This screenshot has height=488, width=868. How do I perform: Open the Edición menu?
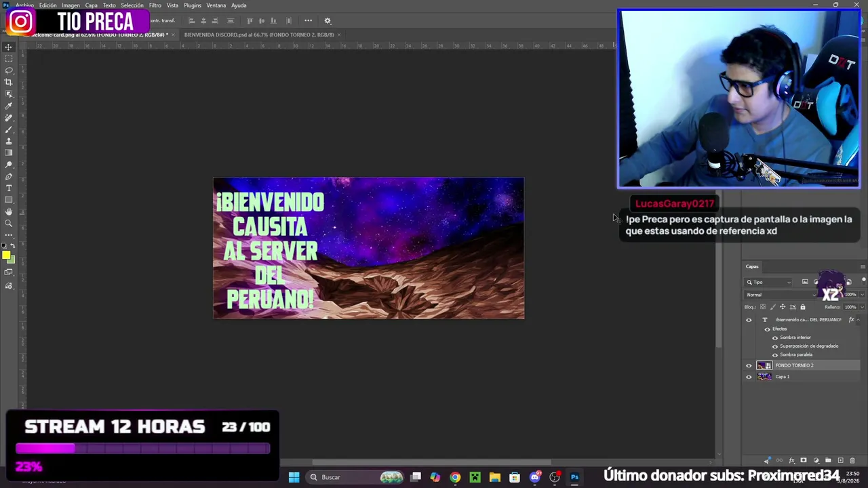click(48, 5)
